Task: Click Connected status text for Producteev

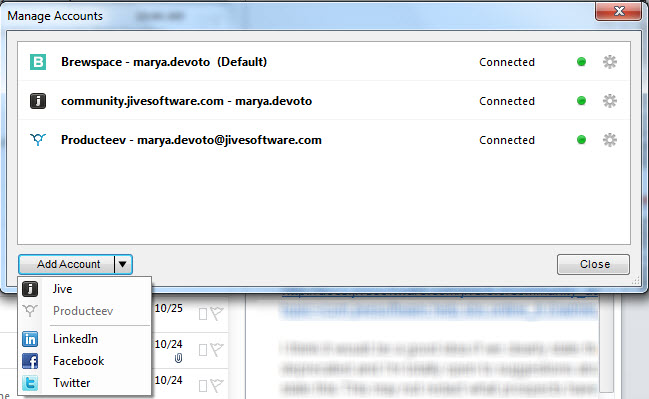Action: (x=507, y=140)
